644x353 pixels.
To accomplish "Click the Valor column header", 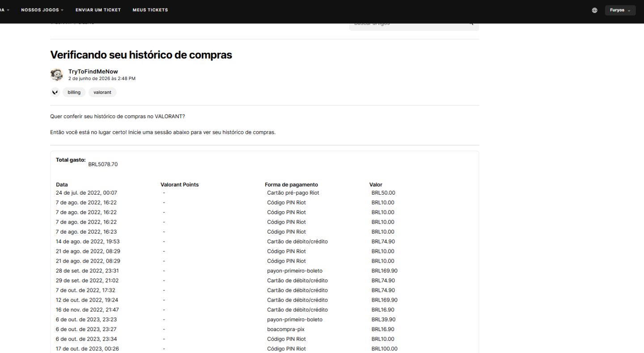I will 376,185.
